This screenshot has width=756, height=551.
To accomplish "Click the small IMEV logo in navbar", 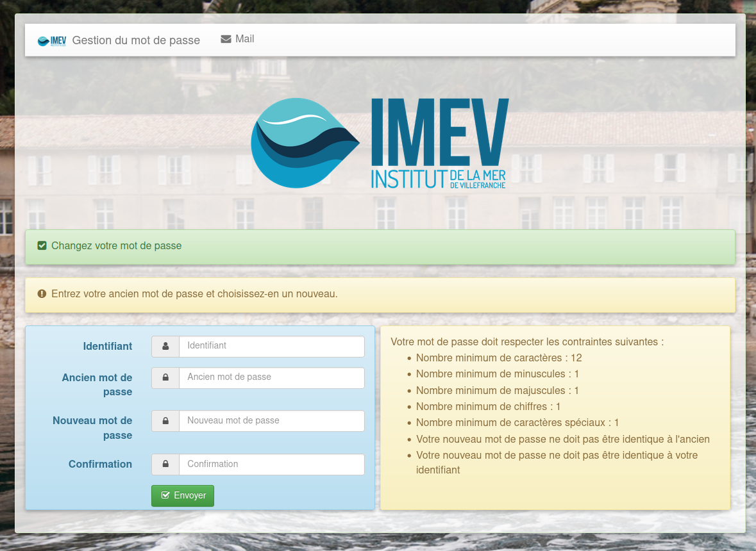I will (51, 41).
